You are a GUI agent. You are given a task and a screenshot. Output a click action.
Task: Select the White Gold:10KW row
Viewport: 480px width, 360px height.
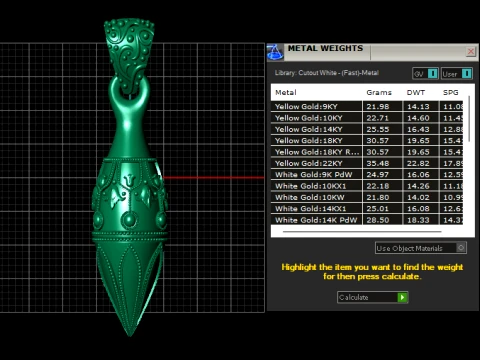367,197
